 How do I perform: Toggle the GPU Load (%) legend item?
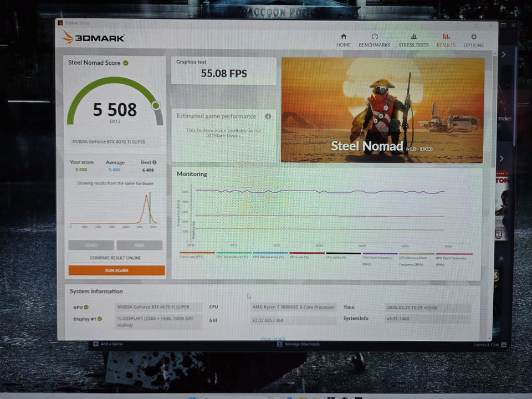(x=306, y=255)
